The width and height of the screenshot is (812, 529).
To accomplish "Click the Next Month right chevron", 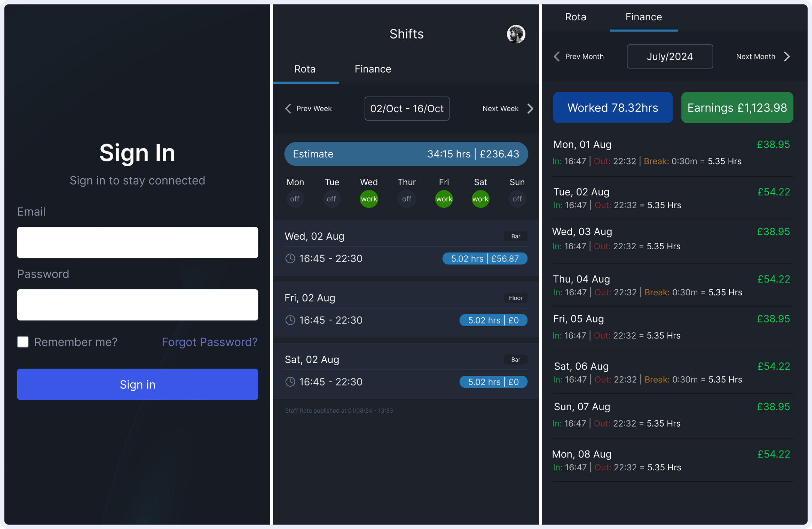I will pos(787,56).
